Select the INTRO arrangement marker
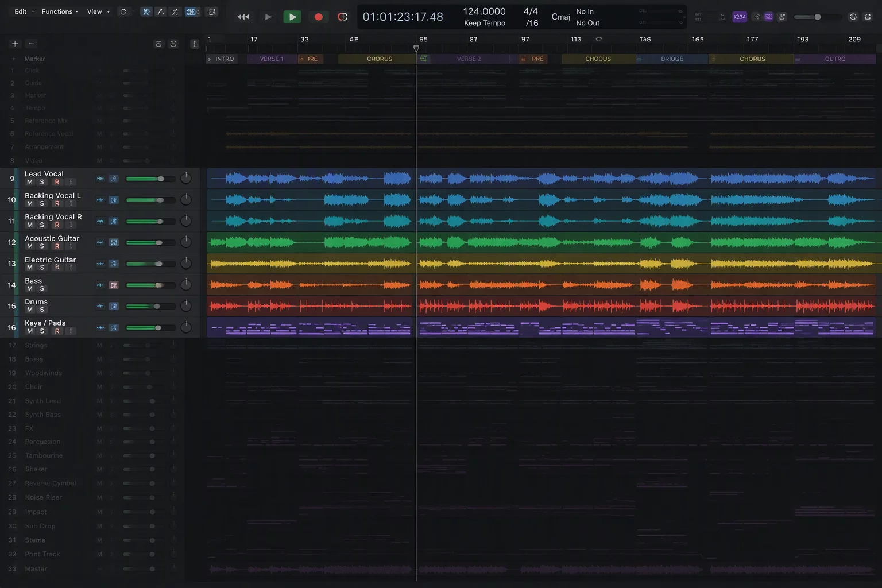Image resolution: width=882 pixels, height=588 pixels. pos(222,59)
